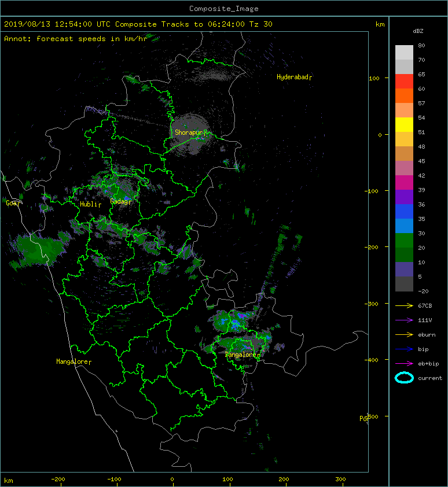This screenshot has width=448, height=487.
Task: Select the Shorapur city label
Action: (x=190, y=132)
